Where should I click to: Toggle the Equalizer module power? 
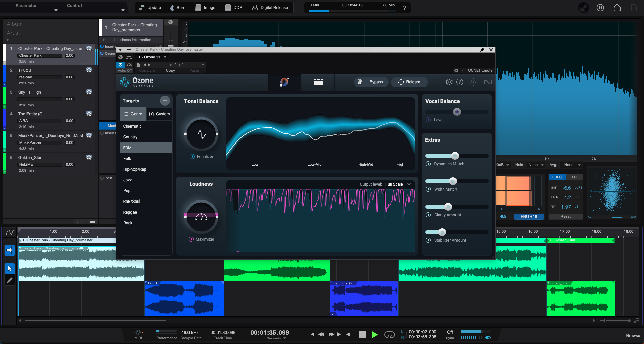(192, 157)
